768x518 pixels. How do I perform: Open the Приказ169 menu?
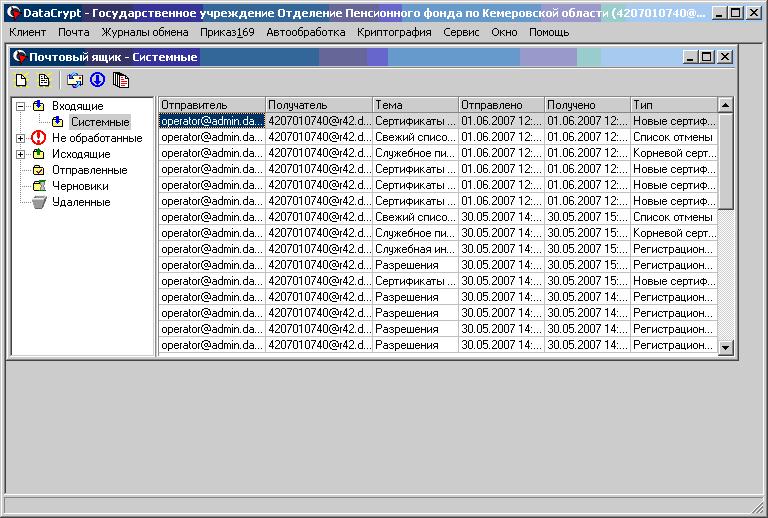227,32
